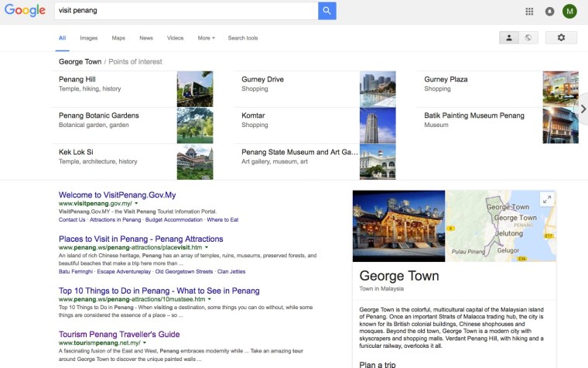This screenshot has height=368, width=588.
Task: Select Batik Painting Museum Penang title
Action: [x=474, y=115]
